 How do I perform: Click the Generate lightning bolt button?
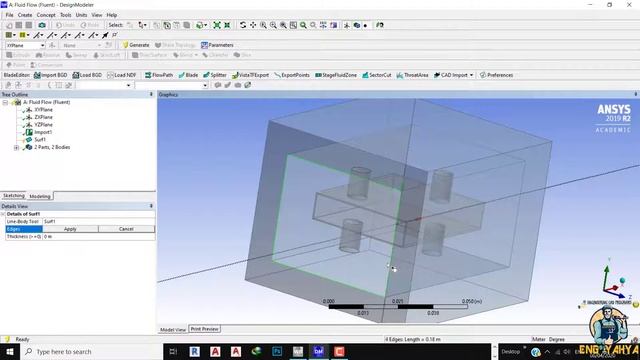click(136, 45)
